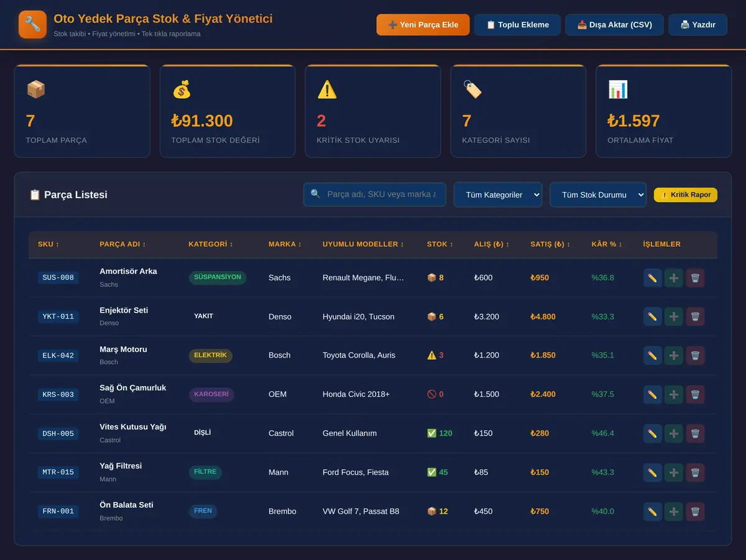Open the Tüm Kategoriler filter dropdown
The image size is (746, 560).
coord(498,195)
